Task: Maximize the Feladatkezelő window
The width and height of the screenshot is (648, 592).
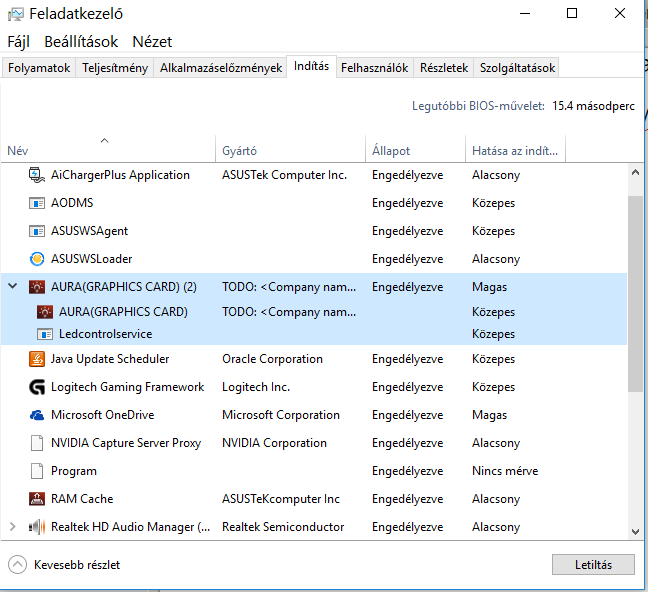Action: 572,14
